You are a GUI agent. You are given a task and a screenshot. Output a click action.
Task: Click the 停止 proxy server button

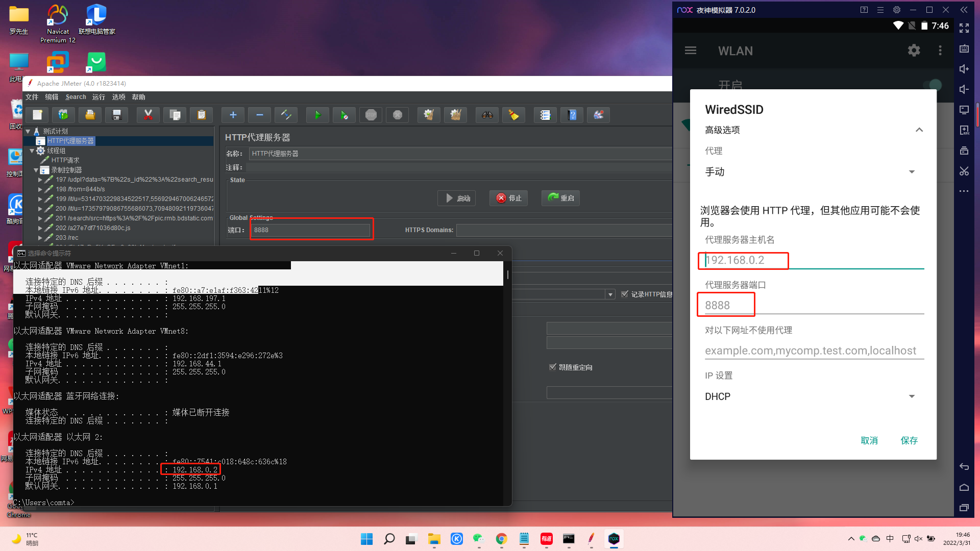click(508, 198)
